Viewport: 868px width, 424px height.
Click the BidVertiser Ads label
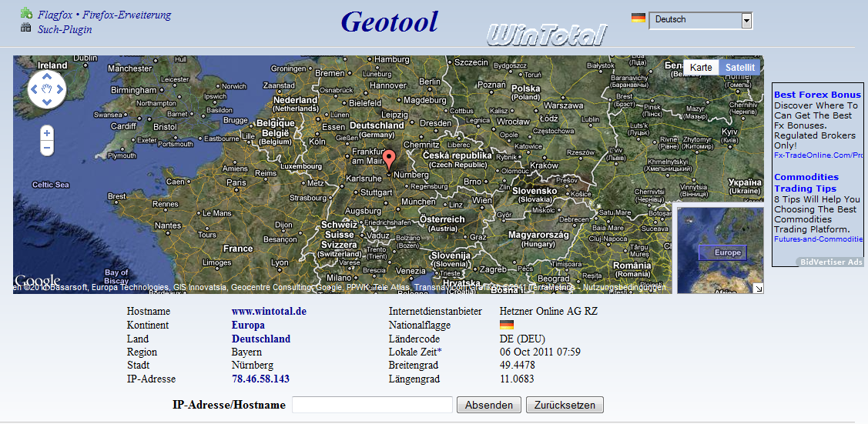pyautogui.click(x=832, y=262)
